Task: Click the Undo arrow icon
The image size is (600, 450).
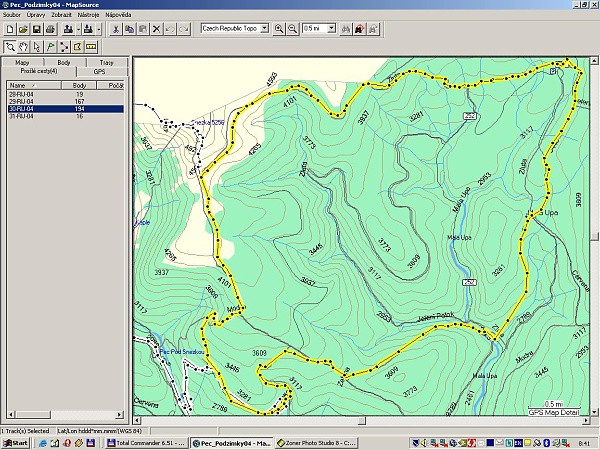Action: pyautogui.click(x=170, y=29)
